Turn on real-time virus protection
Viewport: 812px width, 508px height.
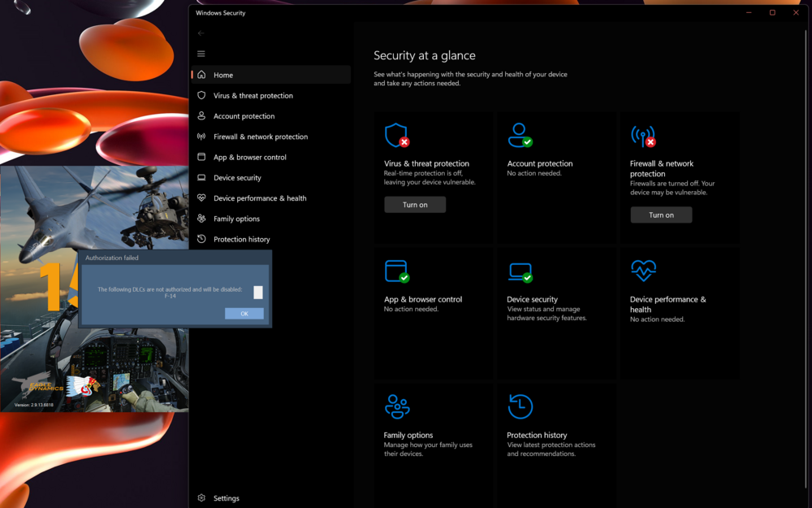(415, 204)
